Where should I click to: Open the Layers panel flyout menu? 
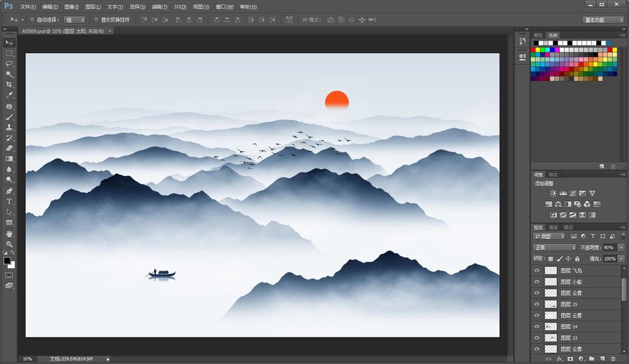click(x=622, y=227)
